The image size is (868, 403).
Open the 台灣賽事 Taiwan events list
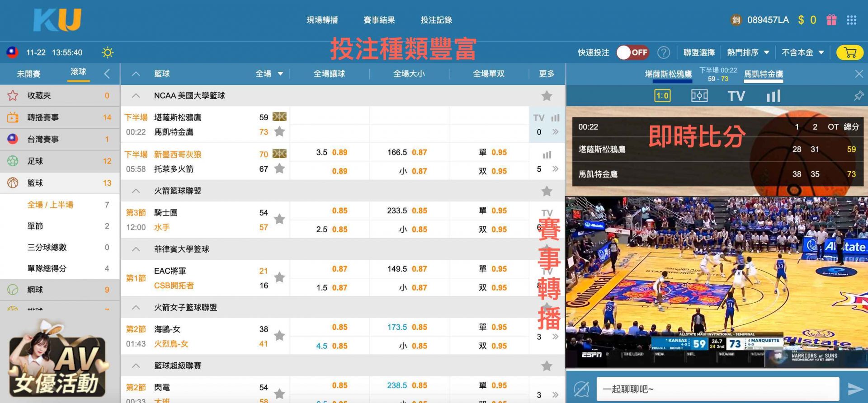pyautogui.click(x=60, y=139)
